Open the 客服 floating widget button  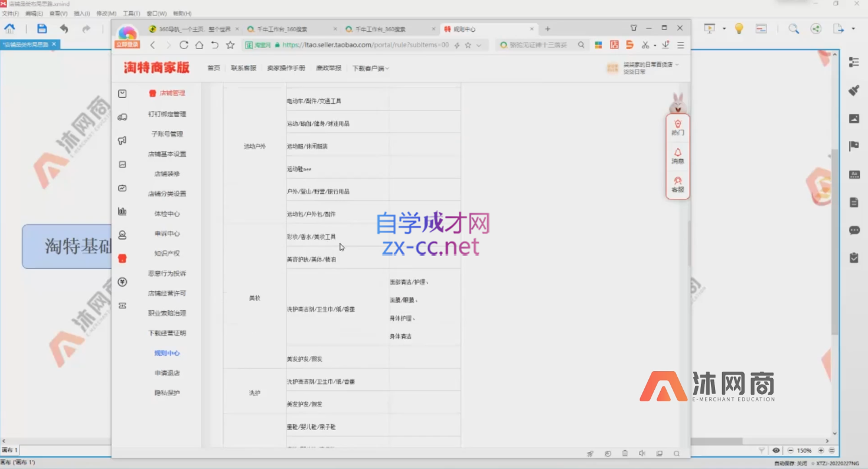677,185
